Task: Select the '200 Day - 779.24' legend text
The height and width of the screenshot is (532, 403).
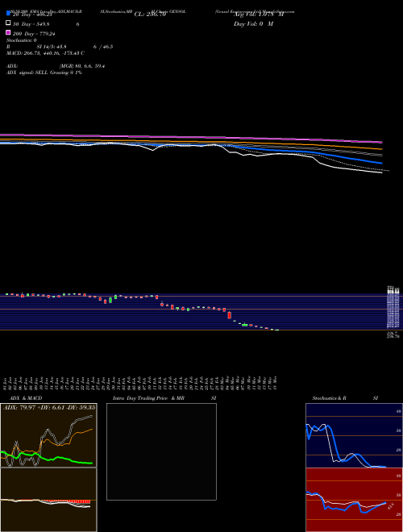Action: (34, 34)
